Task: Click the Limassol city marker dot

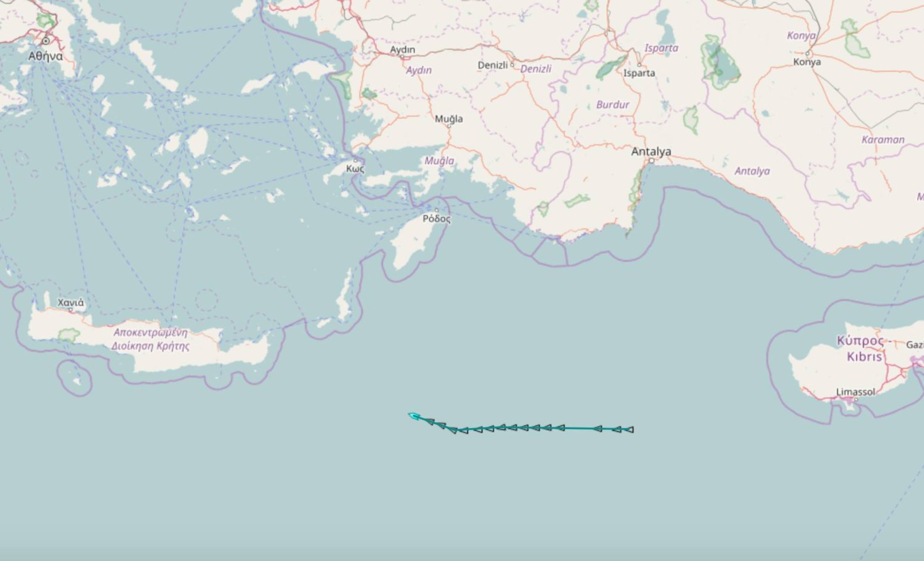Action: pyautogui.click(x=856, y=400)
